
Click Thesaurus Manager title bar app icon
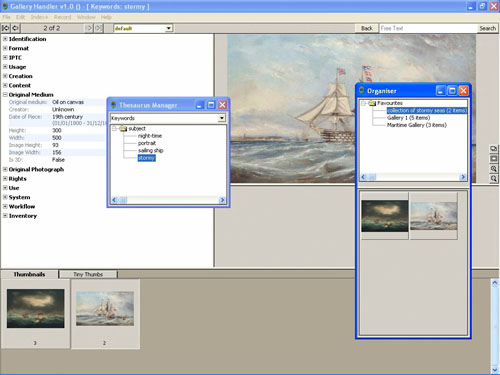click(113, 105)
